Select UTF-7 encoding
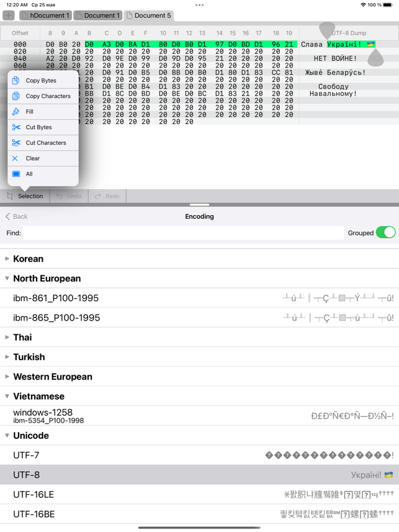This screenshot has width=399, height=532. pyautogui.click(x=199, y=455)
